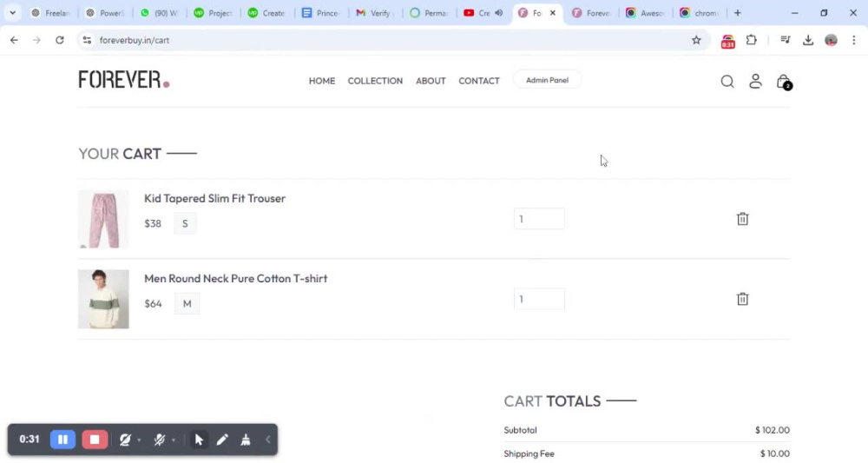
Task: Switch to the WhatsApp (90) tab
Action: pyautogui.click(x=160, y=13)
